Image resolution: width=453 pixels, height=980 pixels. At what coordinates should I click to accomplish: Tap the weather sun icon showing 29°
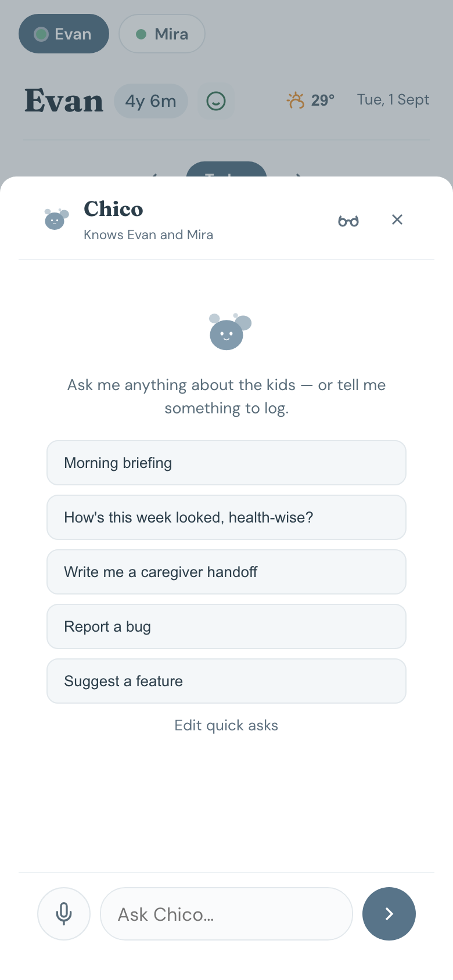tap(296, 100)
